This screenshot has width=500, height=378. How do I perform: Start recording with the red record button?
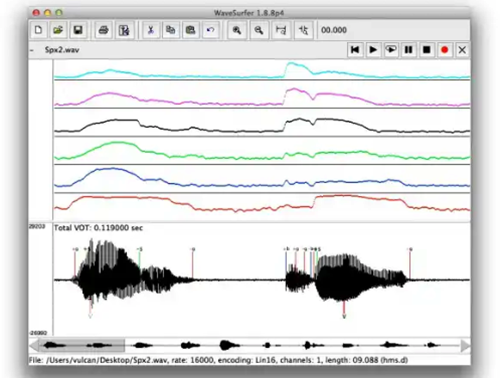pyautogui.click(x=444, y=50)
